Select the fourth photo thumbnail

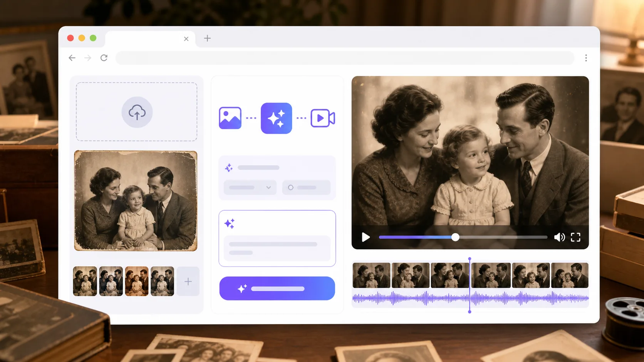click(162, 281)
